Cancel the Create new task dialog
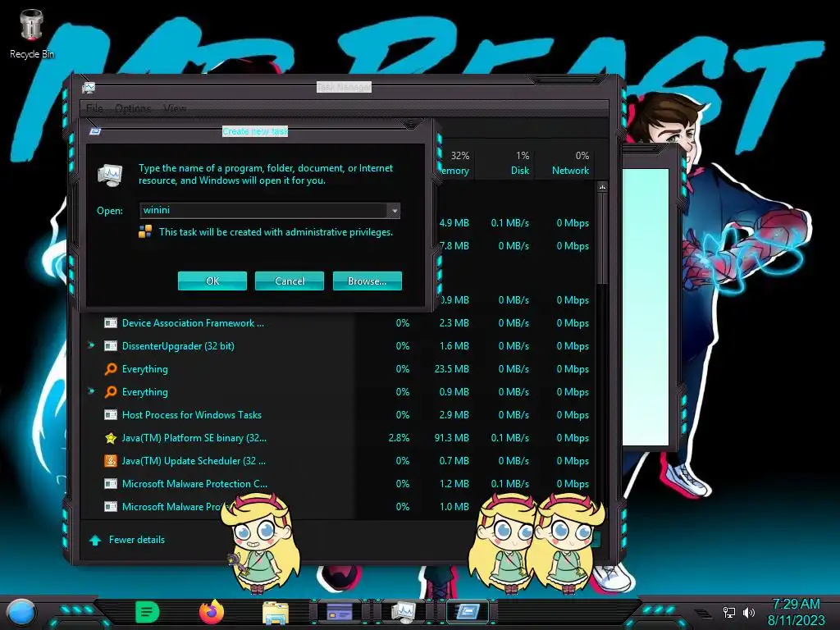 290,281
